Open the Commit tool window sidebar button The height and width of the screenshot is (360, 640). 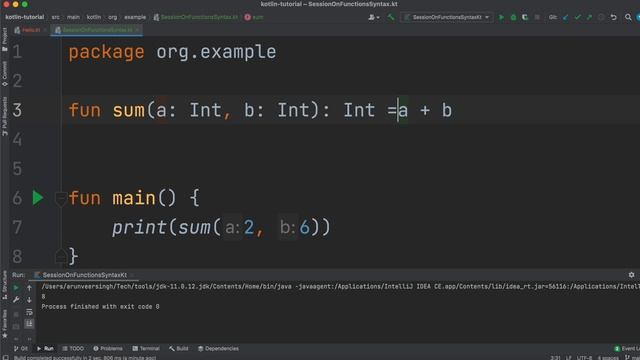tap(4, 73)
